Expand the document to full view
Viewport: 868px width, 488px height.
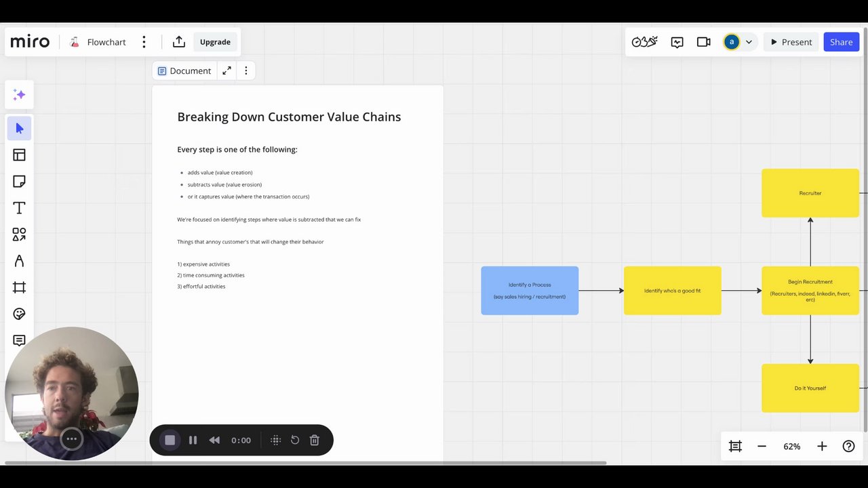coord(226,70)
